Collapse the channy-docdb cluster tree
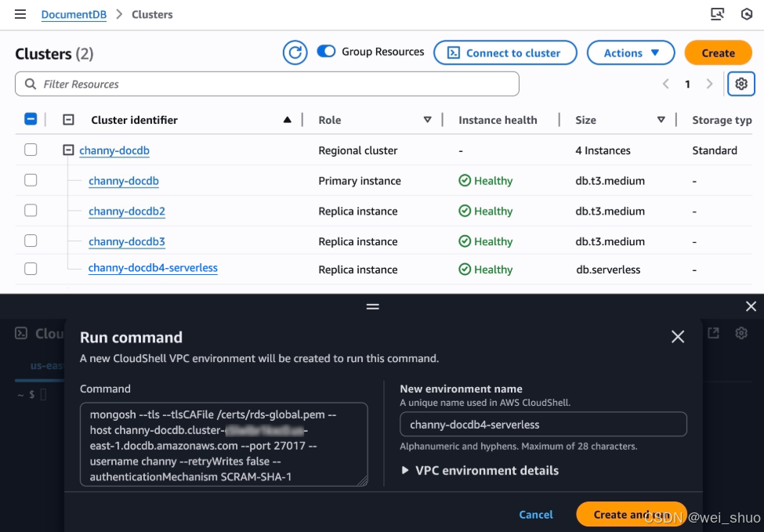This screenshot has width=764, height=532. tap(68, 150)
